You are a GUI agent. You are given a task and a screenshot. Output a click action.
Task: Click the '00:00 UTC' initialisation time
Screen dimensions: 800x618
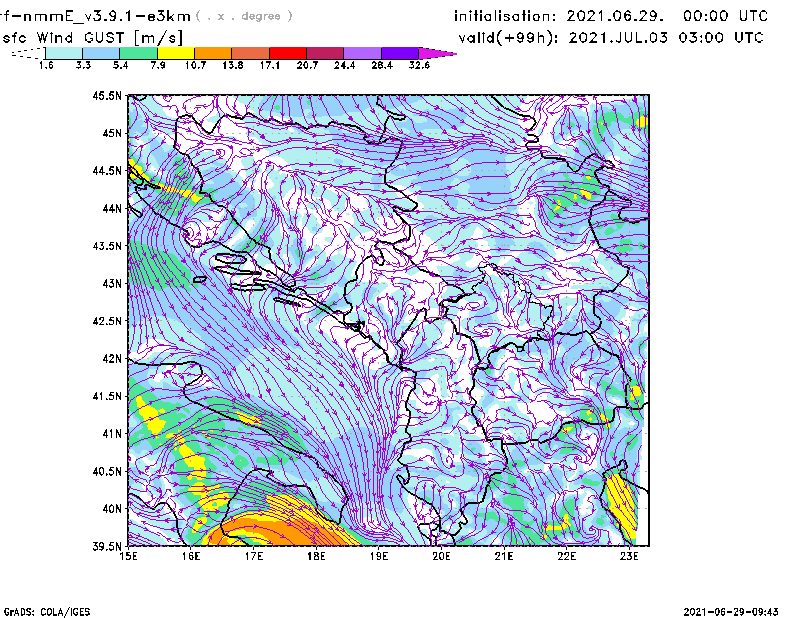tap(726, 16)
